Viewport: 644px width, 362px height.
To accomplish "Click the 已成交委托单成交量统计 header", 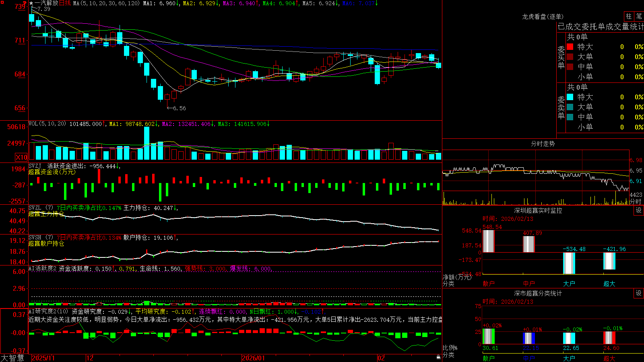I will tap(601, 27).
